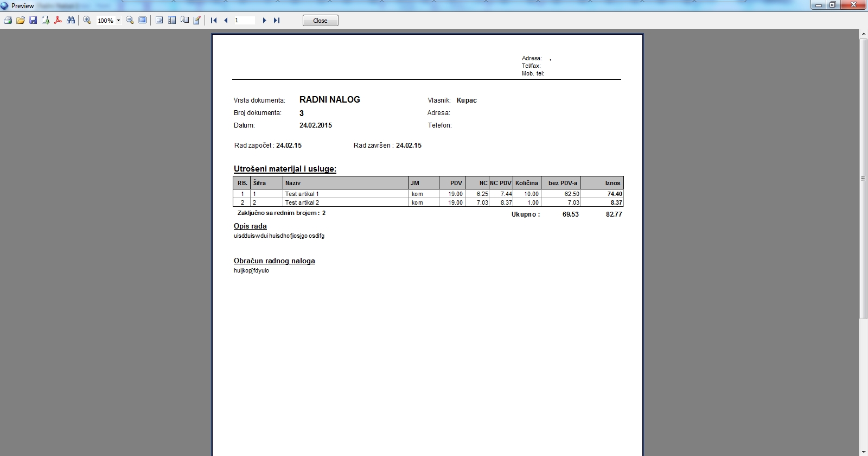Open the 100% zoom level dropdown
The image size is (868, 456).
click(118, 21)
